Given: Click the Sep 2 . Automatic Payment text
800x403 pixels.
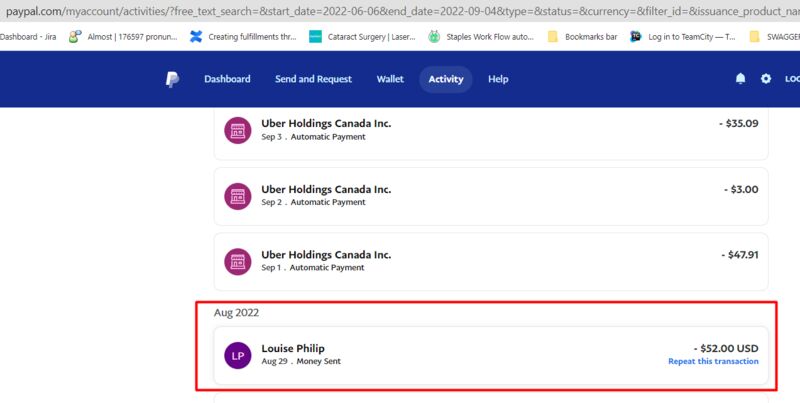Looking at the screenshot, I should click(313, 202).
